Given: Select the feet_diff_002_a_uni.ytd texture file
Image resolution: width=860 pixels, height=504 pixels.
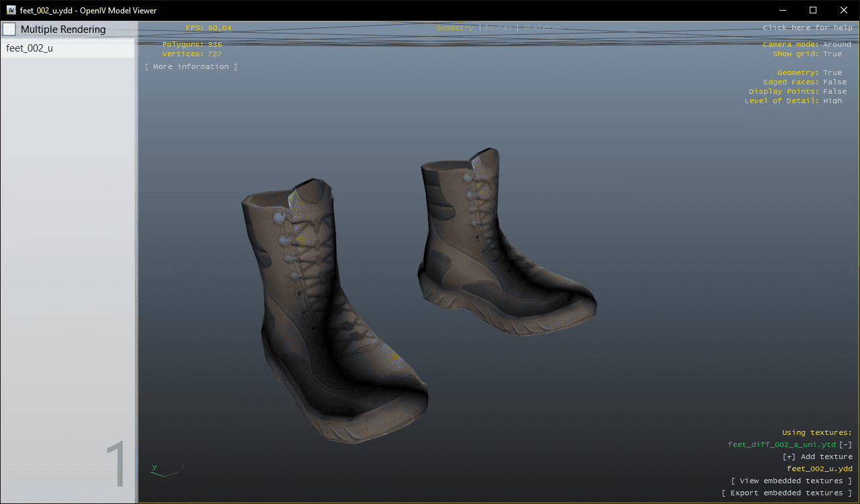Looking at the screenshot, I should tap(782, 445).
